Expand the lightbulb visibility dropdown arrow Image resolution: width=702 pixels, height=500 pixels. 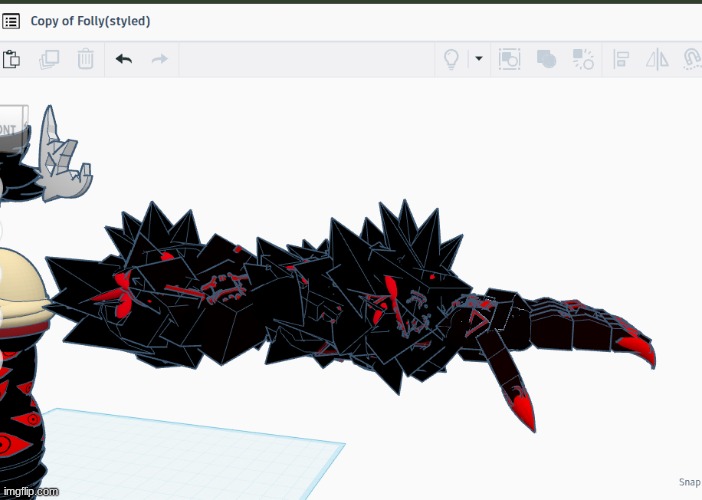click(479, 59)
